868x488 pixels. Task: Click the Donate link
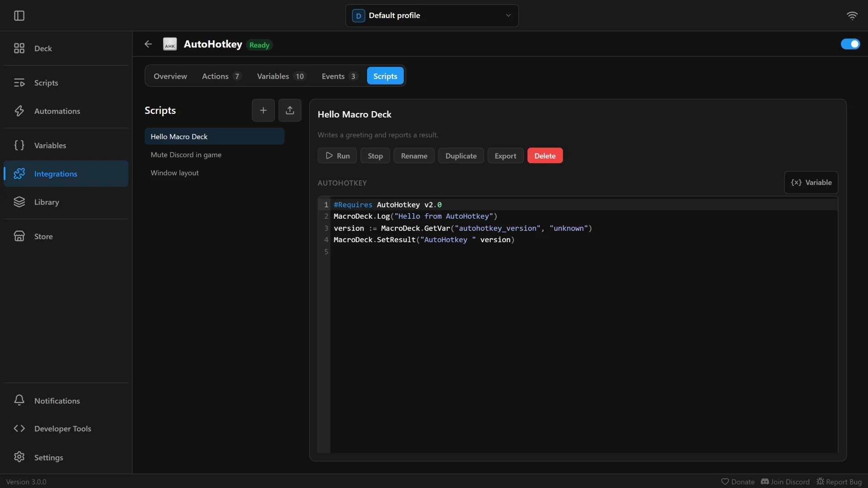738,482
